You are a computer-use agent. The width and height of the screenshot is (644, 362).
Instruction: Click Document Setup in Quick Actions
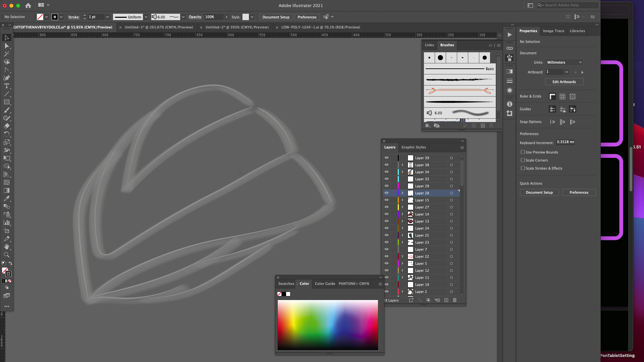[539, 192]
